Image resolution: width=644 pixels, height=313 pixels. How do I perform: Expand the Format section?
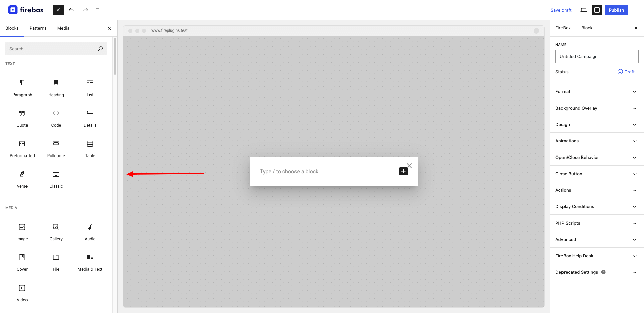tap(597, 92)
